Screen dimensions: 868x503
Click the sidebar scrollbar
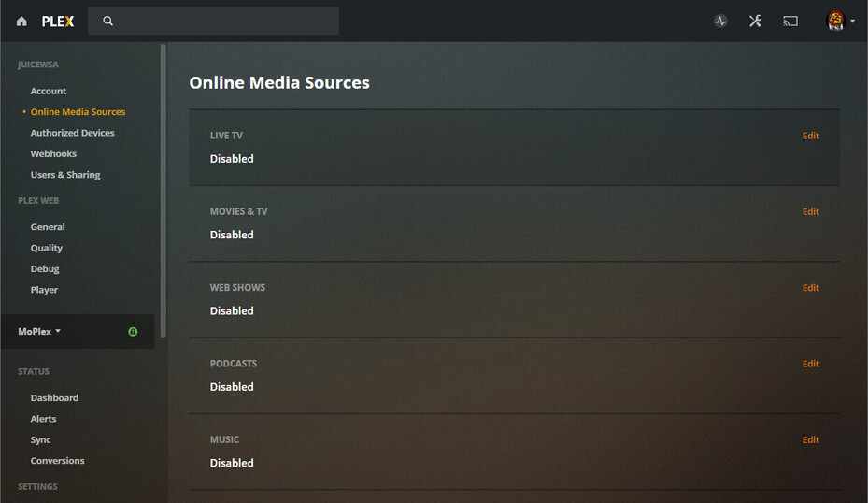click(164, 191)
